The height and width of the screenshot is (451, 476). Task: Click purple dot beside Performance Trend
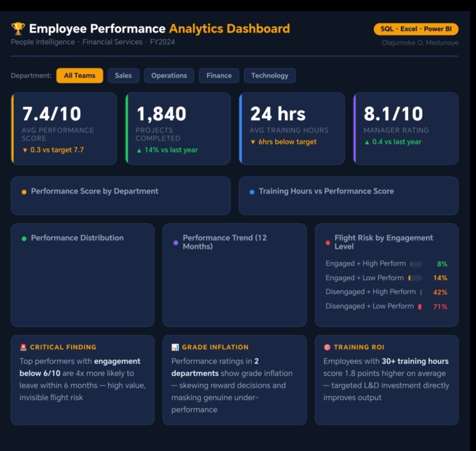[x=175, y=242]
